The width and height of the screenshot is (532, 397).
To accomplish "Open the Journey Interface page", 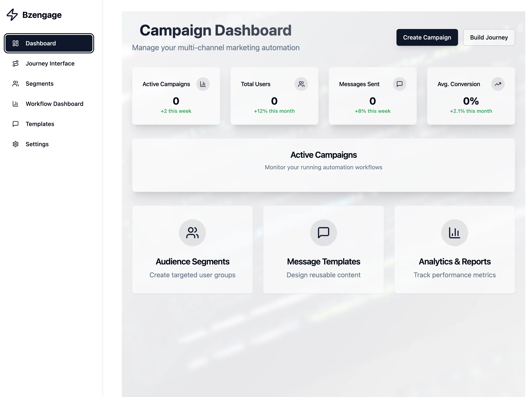I will click(49, 63).
